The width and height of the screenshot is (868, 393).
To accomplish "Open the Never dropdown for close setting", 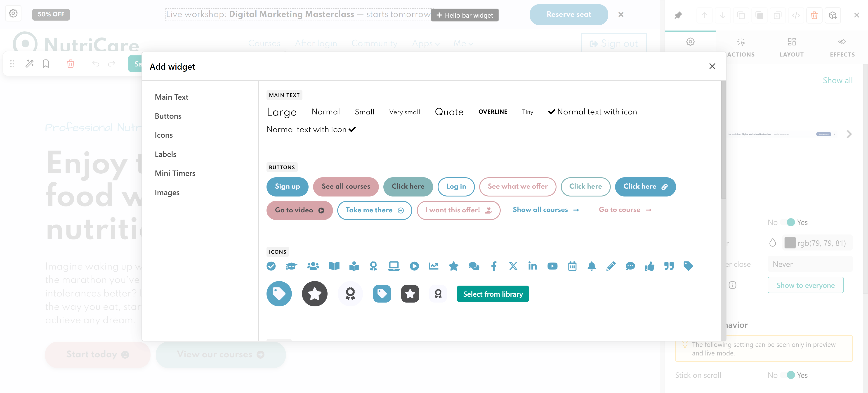I will 810,264.
